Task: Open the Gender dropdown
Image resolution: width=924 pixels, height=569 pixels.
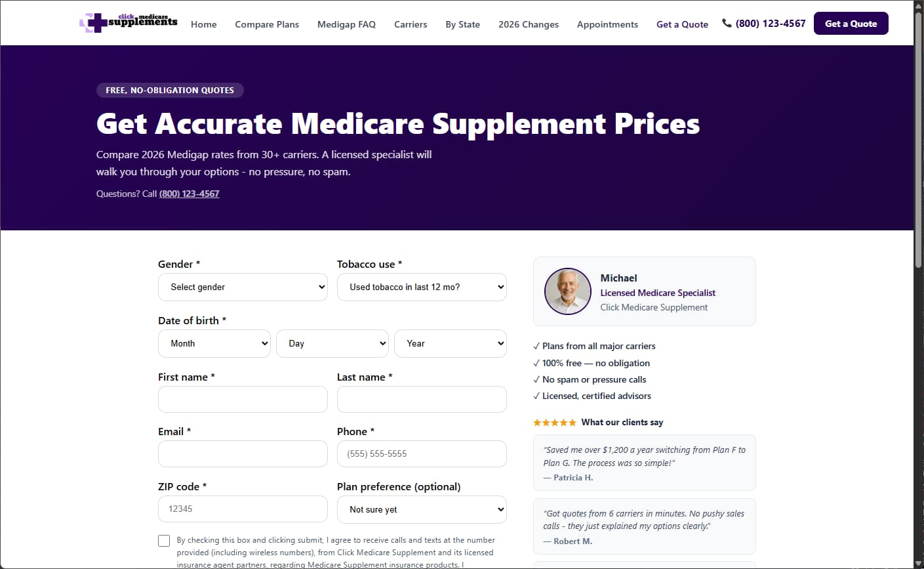Action: coord(243,287)
